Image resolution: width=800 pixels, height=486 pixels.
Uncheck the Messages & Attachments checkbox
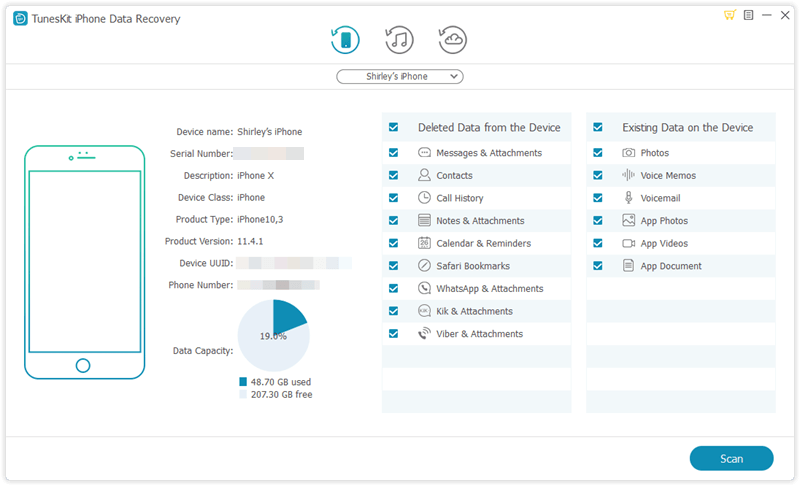tap(394, 153)
